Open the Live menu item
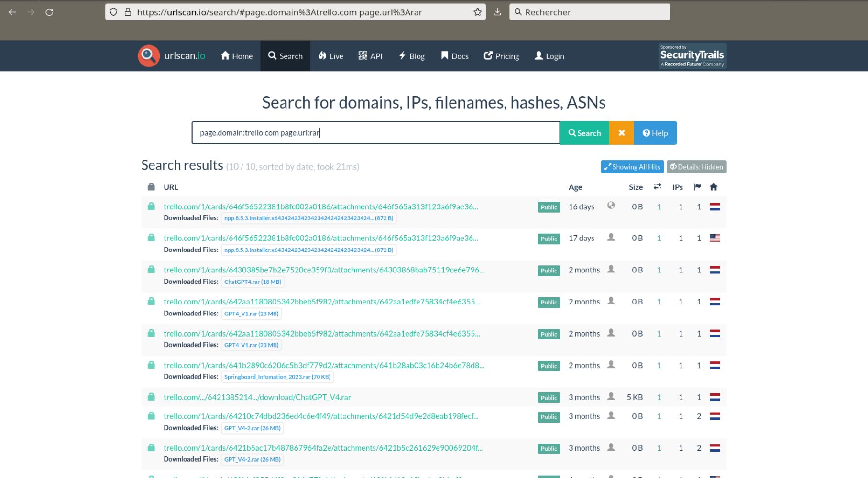This screenshot has width=868, height=478. coord(331,56)
